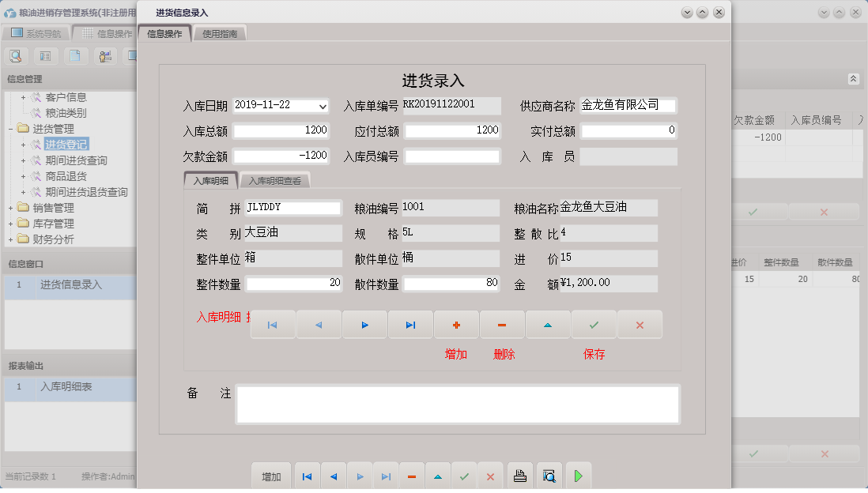Open print preview from the bottom toolbar
The width and height of the screenshot is (868, 493).
pos(549,476)
